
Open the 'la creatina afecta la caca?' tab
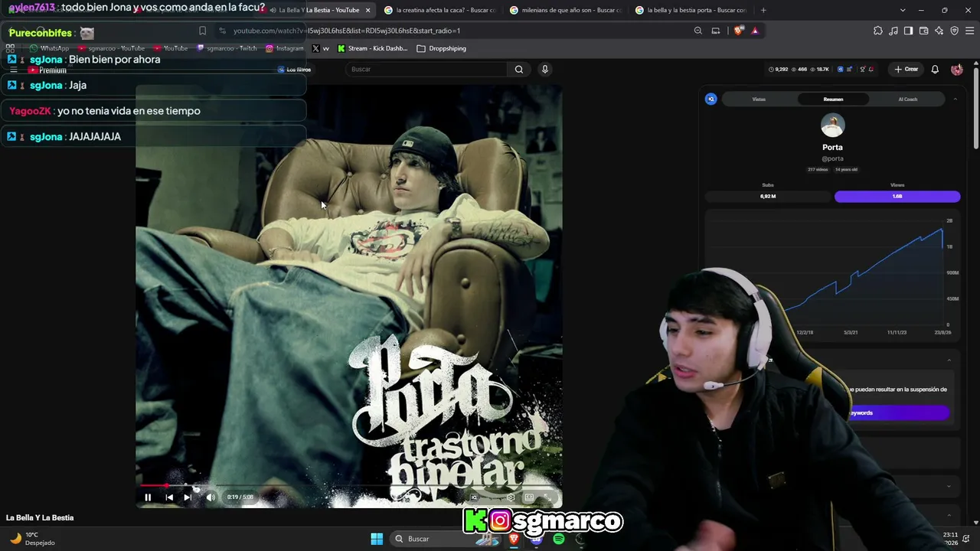coord(439,10)
